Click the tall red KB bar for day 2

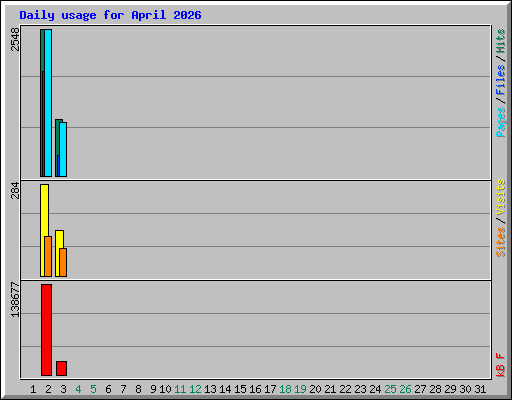pos(47,330)
